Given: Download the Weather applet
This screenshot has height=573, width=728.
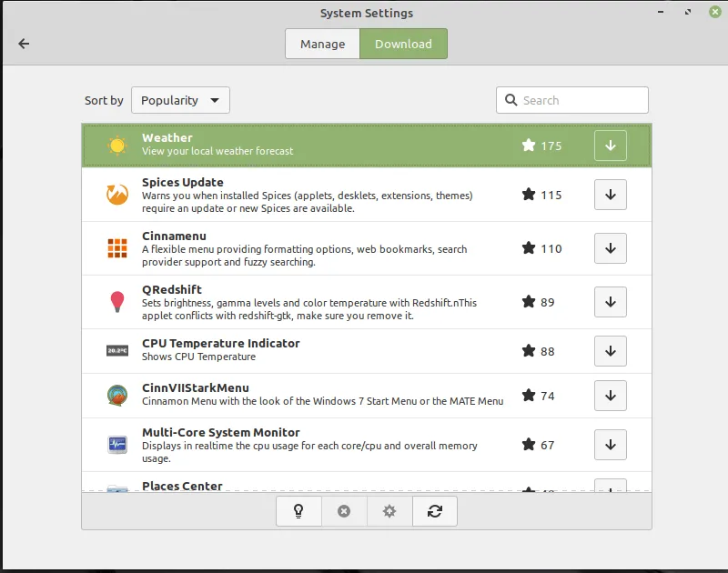Looking at the screenshot, I should [610, 146].
